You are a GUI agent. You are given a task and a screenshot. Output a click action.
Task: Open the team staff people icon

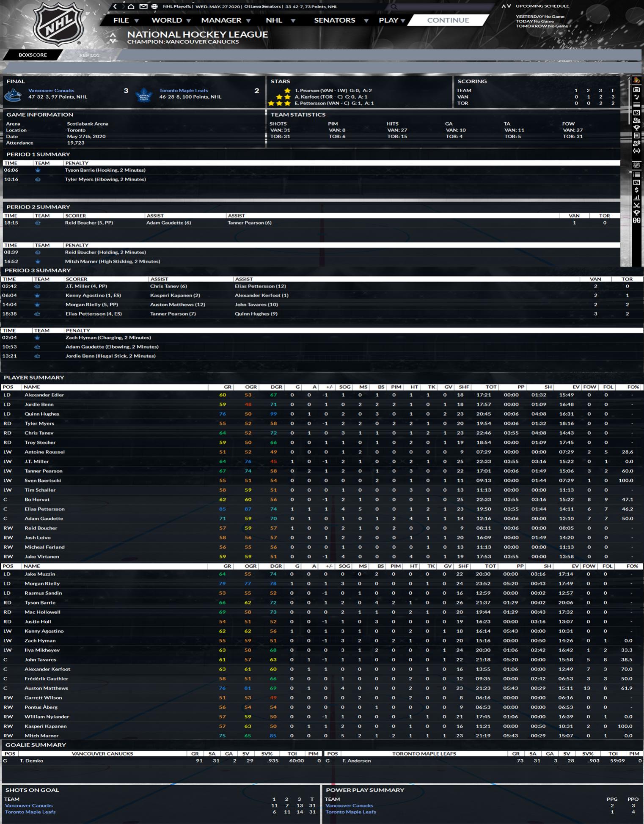tap(636, 120)
